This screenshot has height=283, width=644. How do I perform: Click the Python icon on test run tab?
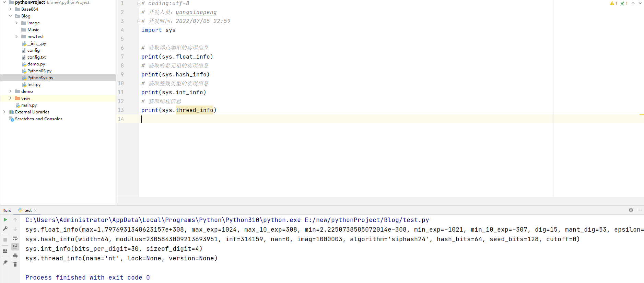pos(20,210)
